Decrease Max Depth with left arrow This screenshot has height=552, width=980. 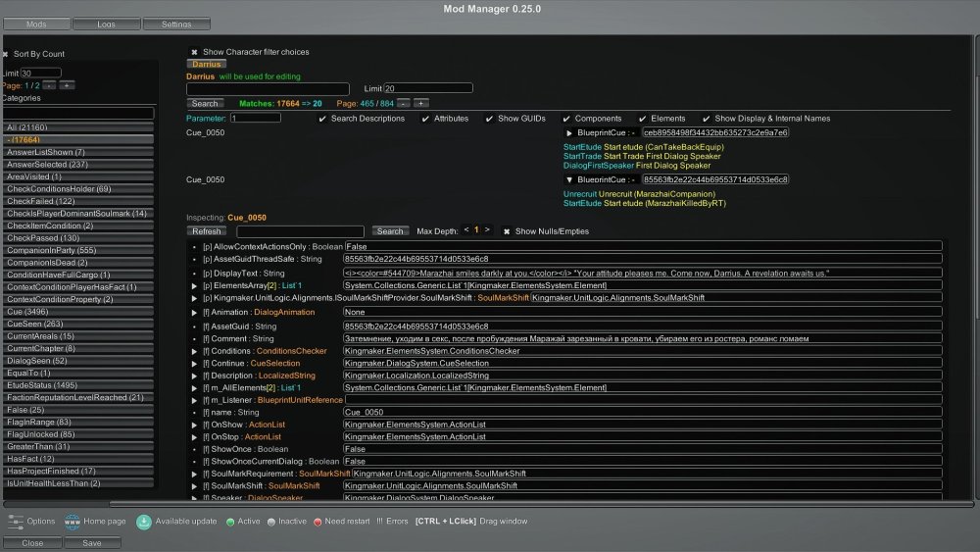[465, 230]
